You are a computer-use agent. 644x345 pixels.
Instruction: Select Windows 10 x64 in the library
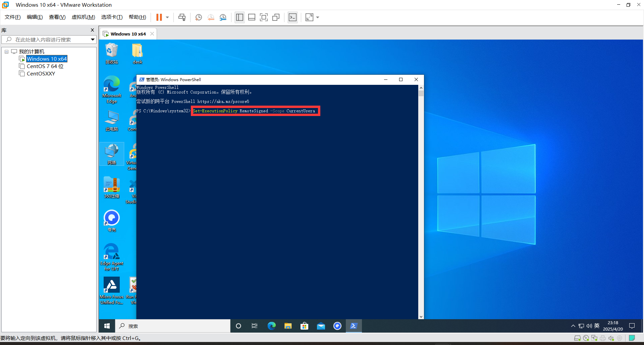click(x=47, y=59)
